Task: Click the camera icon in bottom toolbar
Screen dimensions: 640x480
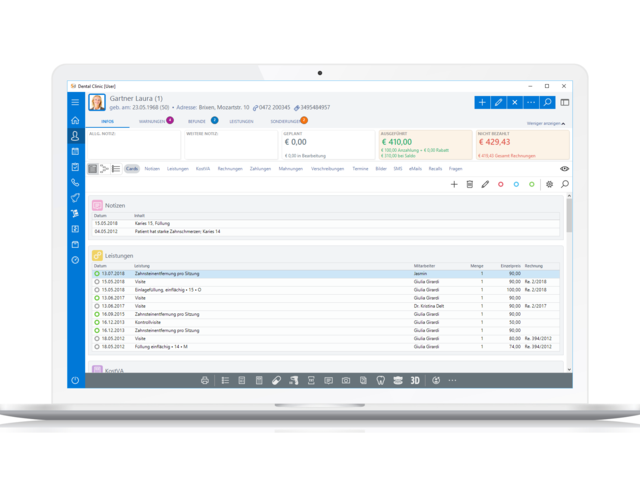Action: (x=346, y=381)
